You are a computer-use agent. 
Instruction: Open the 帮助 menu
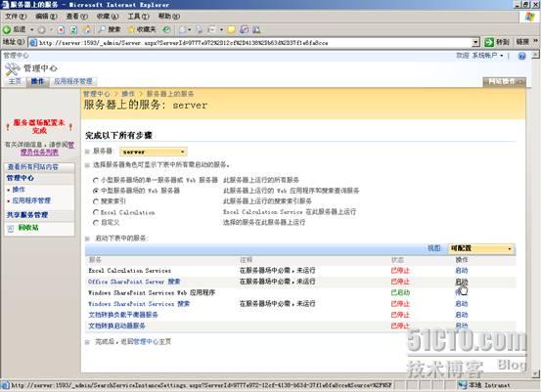point(168,17)
